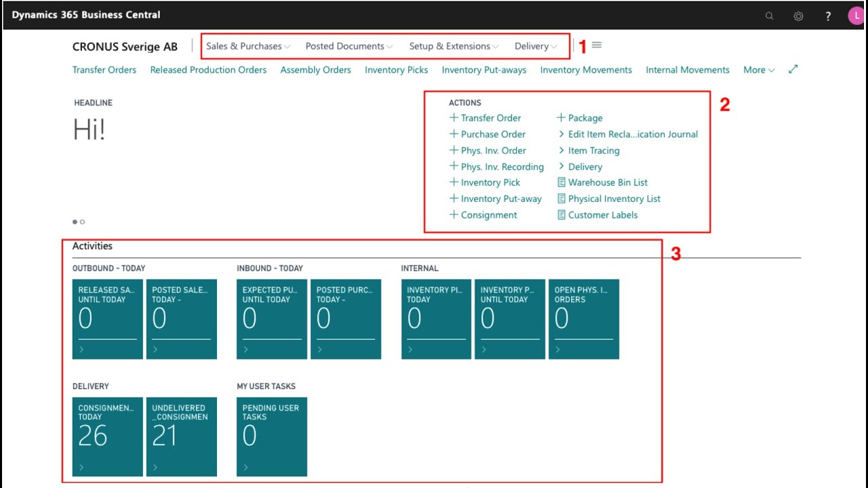Click arrow on Pending User Tasks tile
The height and width of the screenshot is (488, 868).
245,467
